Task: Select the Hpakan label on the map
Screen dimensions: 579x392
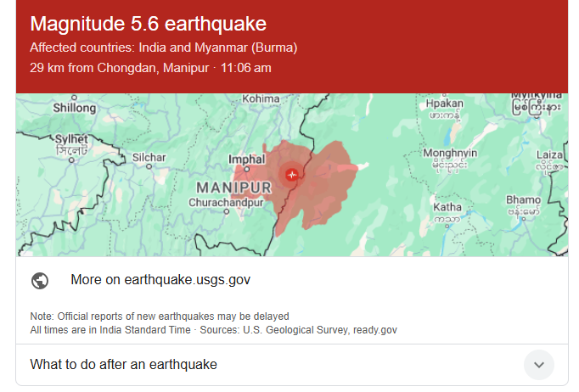Action: click(444, 104)
